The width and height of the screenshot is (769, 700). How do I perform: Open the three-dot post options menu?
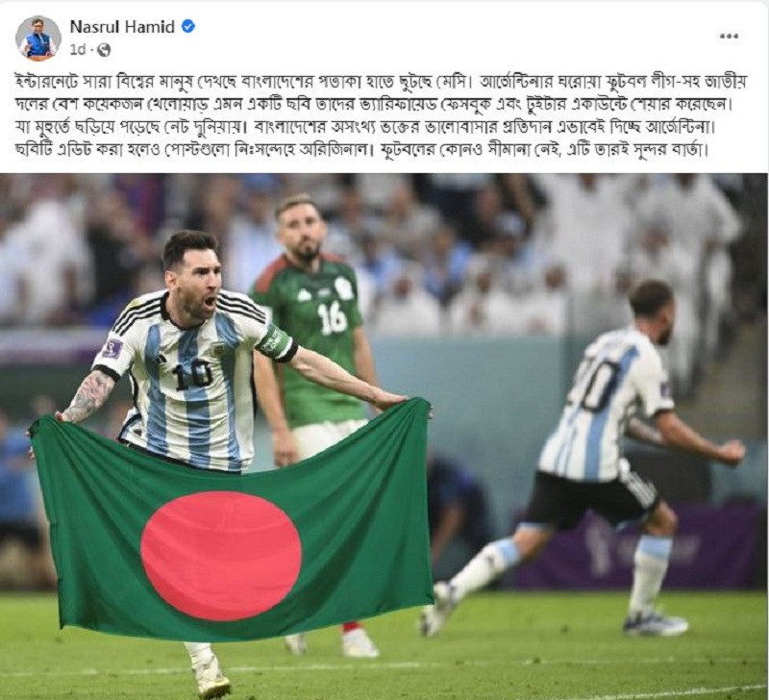pyautogui.click(x=729, y=36)
